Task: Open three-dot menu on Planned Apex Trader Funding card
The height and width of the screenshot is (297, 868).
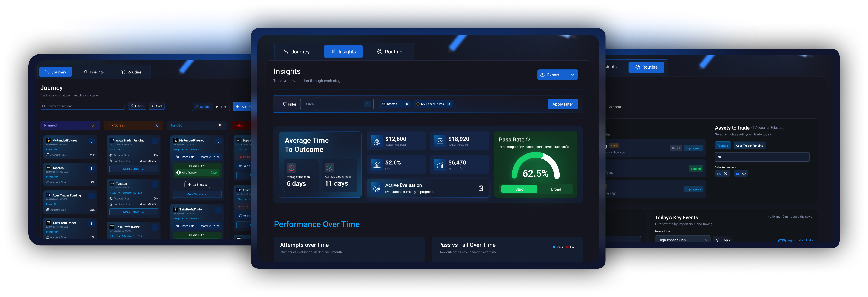Action: point(92,196)
